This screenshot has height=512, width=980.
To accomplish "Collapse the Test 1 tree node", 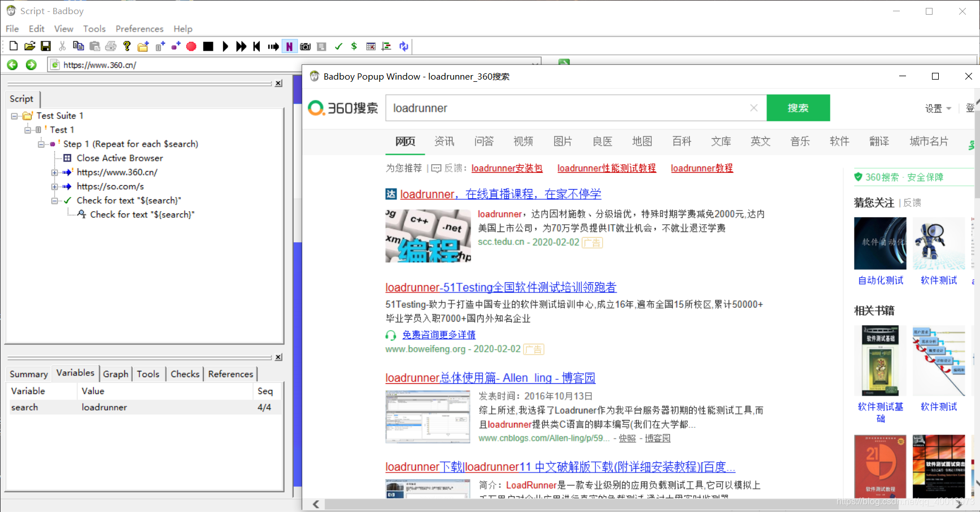I will tap(27, 130).
